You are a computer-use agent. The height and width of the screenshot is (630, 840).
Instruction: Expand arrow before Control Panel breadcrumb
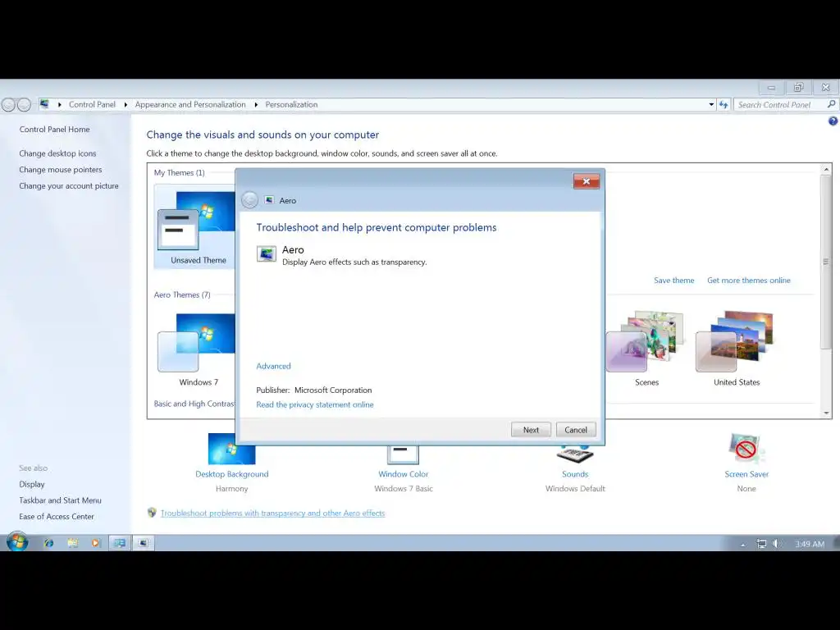[59, 104]
